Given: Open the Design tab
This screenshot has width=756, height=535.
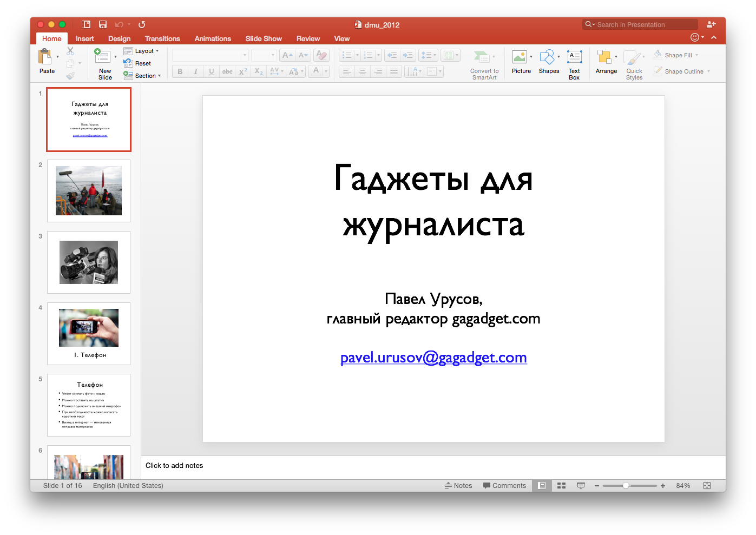Looking at the screenshot, I should click(x=119, y=38).
